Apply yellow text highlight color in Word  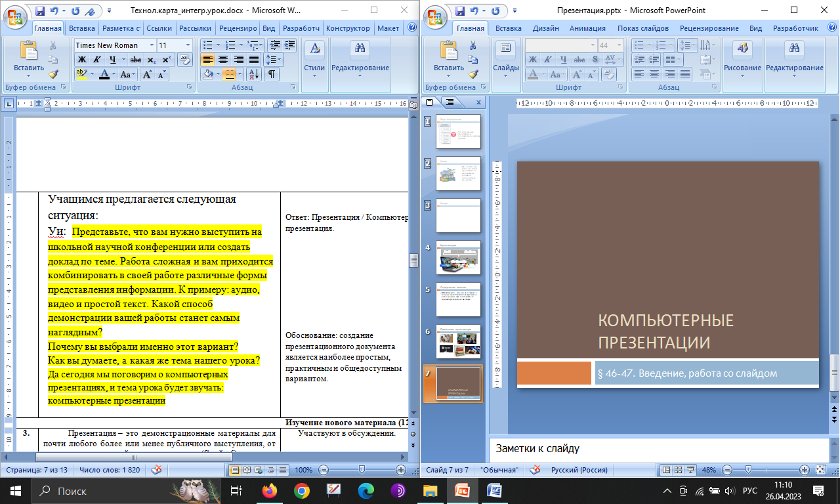81,74
